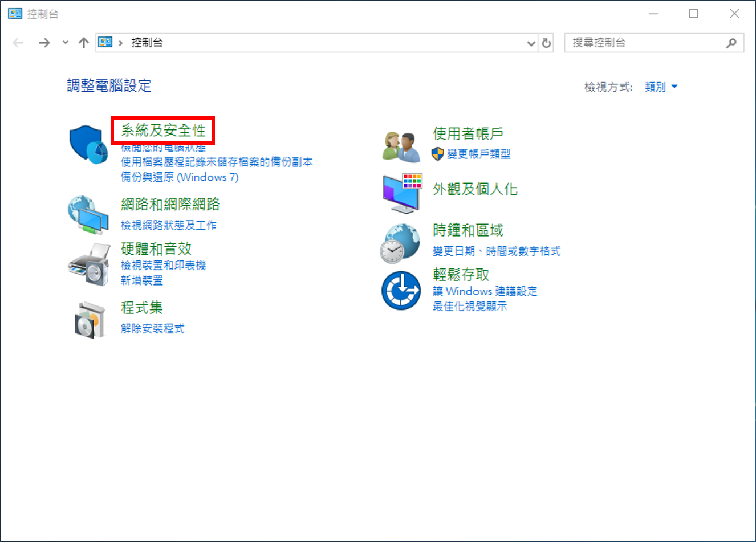756x542 pixels.
Task: Open 時鐘和區域 category link
Action: [x=468, y=230]
